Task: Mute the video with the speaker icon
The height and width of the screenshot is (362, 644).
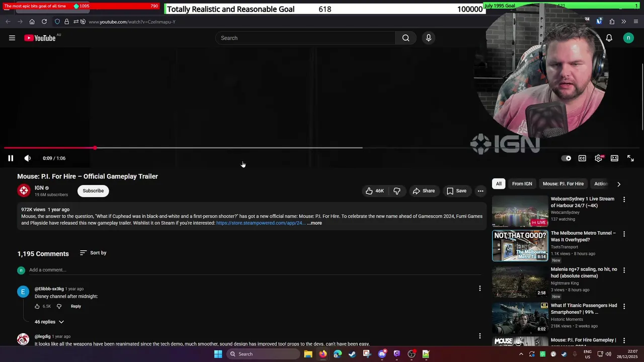Action: [x=28, y=158]
